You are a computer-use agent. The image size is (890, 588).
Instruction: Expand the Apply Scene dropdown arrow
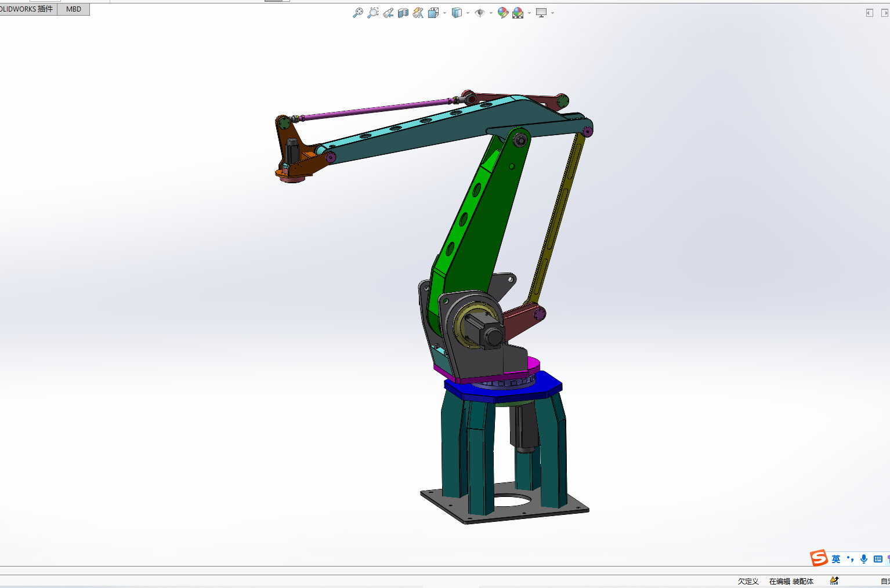point(529,13)
